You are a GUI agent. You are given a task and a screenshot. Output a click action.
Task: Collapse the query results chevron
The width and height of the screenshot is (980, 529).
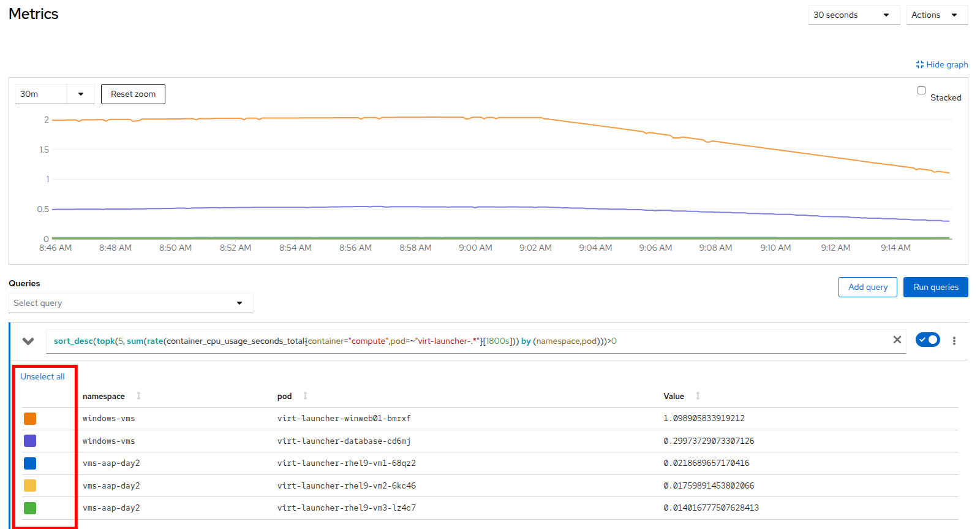tap(28, 341)
